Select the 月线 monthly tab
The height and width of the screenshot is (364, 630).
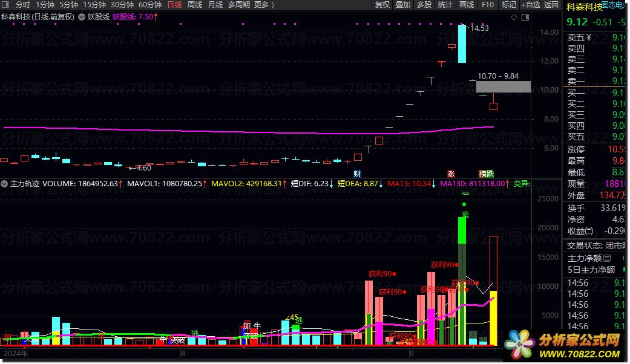(215, 5)
